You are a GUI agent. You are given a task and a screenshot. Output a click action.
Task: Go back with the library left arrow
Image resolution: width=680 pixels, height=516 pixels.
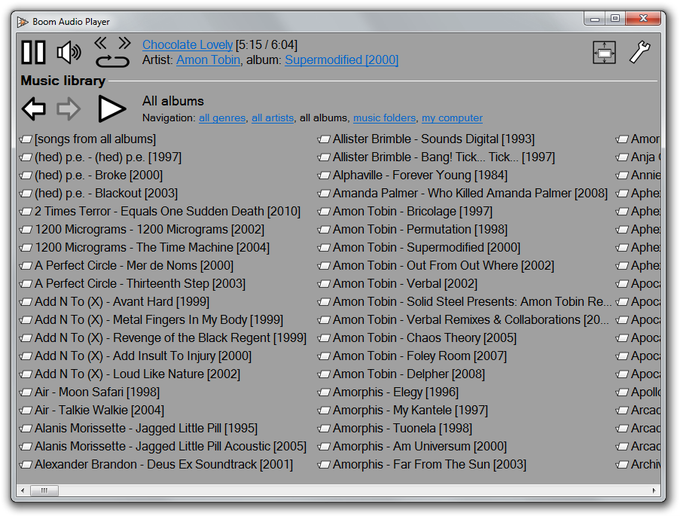click(x=33, y=108)
